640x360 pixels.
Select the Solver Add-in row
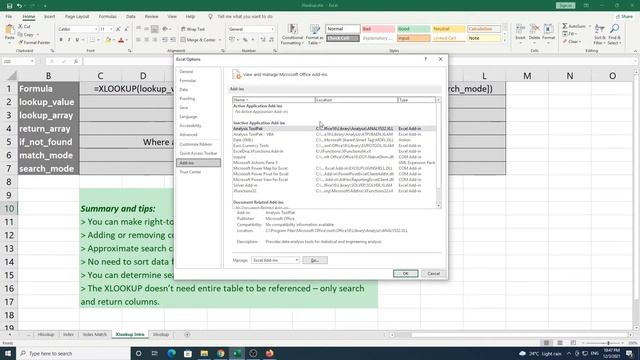[x=334, y=185]
